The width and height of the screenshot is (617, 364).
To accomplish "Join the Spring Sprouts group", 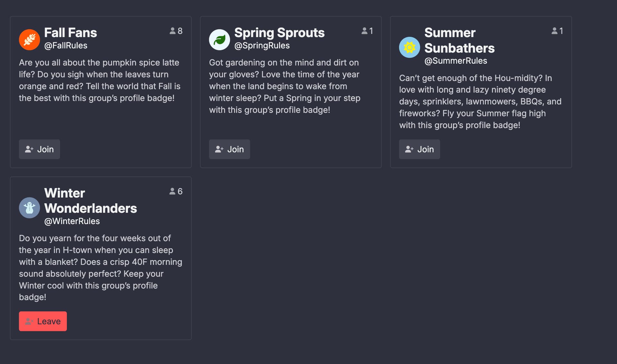I will pos(229,149).
